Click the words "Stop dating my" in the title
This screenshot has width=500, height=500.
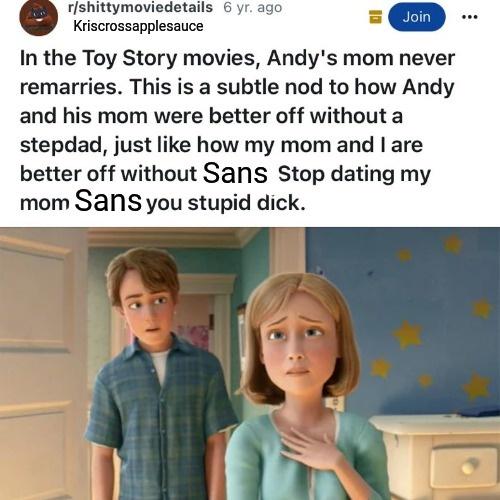click(x=354, y=174)
